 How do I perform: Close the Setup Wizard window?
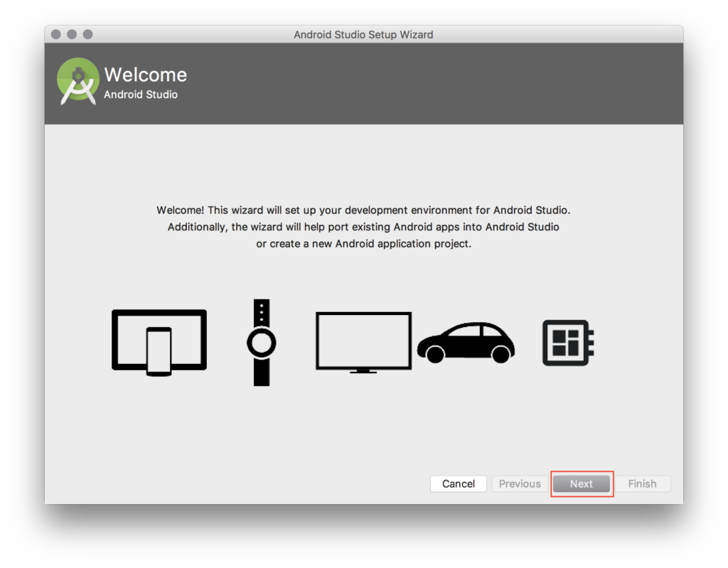[56, 34]
